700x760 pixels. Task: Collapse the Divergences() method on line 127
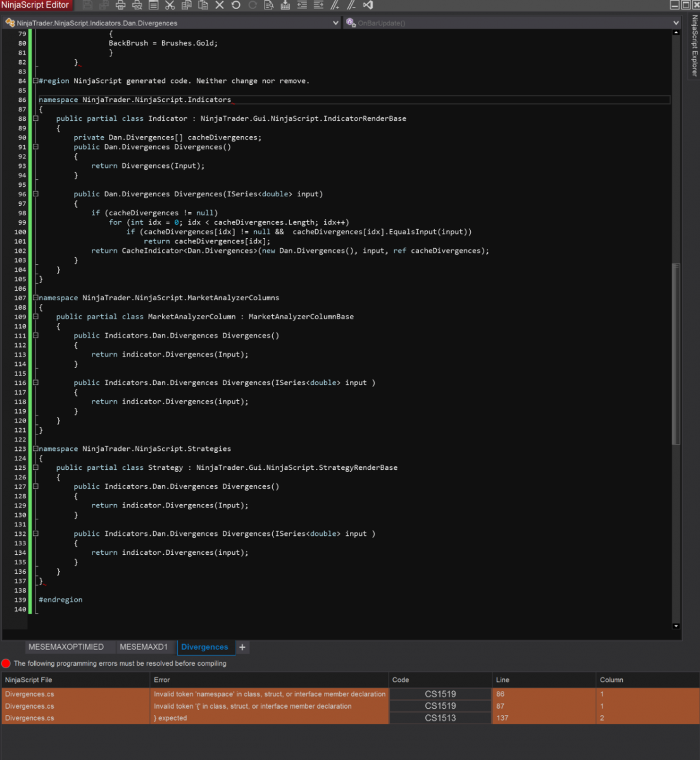(x=35, y=486)
